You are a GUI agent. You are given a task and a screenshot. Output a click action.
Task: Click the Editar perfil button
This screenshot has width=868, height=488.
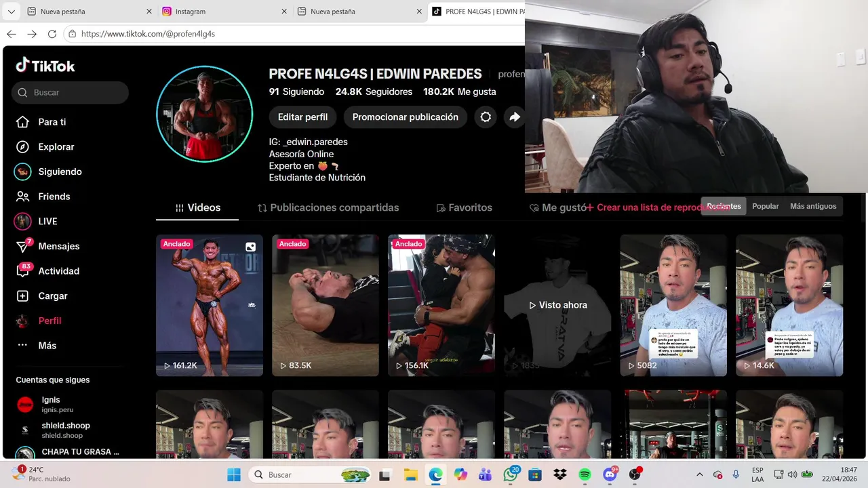[x=302, y=117]
